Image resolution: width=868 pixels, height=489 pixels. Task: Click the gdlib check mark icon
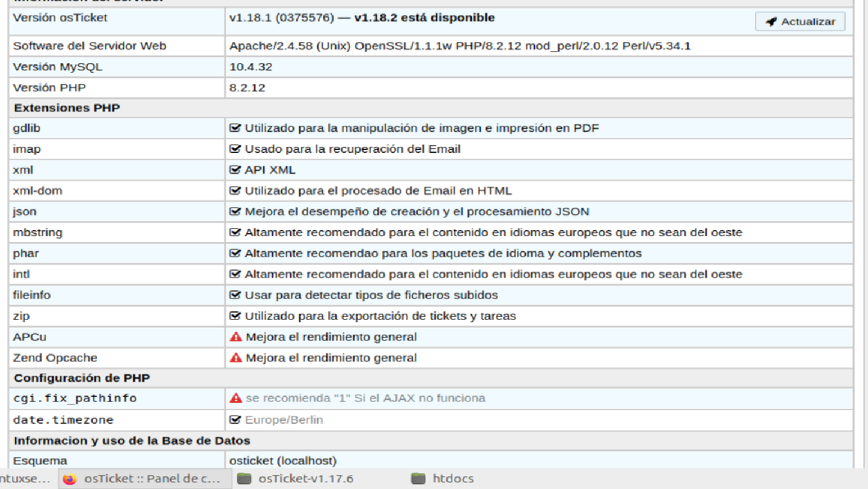pyautogui.click(x=235, y=128)
